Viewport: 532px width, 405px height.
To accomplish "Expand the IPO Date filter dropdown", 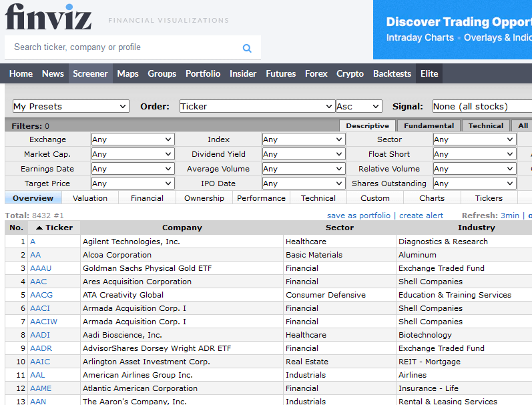I will pyautogui.click(x=304, y=183).
